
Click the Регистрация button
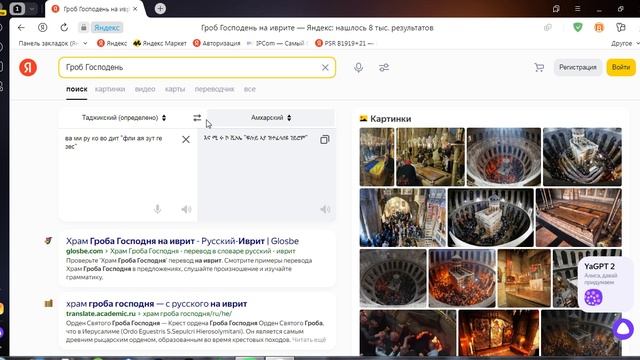578,67
